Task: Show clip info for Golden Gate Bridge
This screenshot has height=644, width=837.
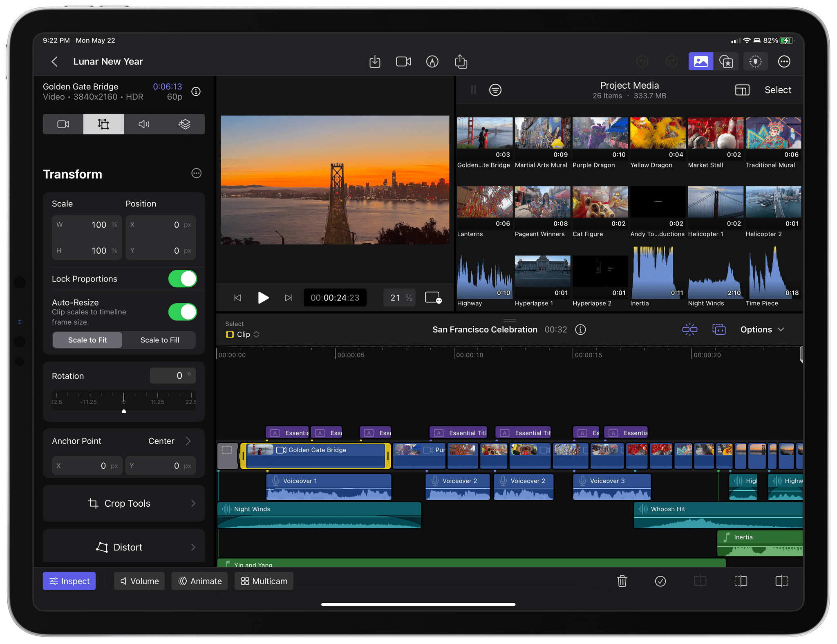Action: (x=196, y=91)
